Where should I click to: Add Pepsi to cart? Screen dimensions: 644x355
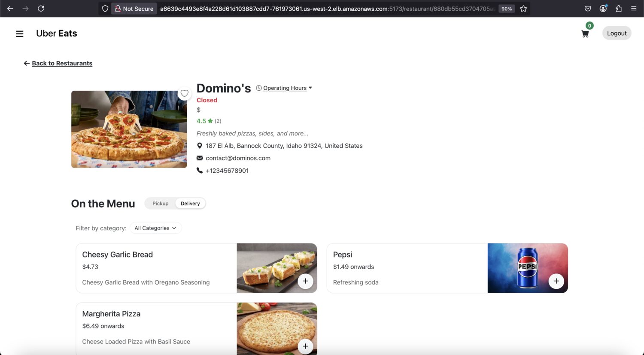tap(556, 281)
